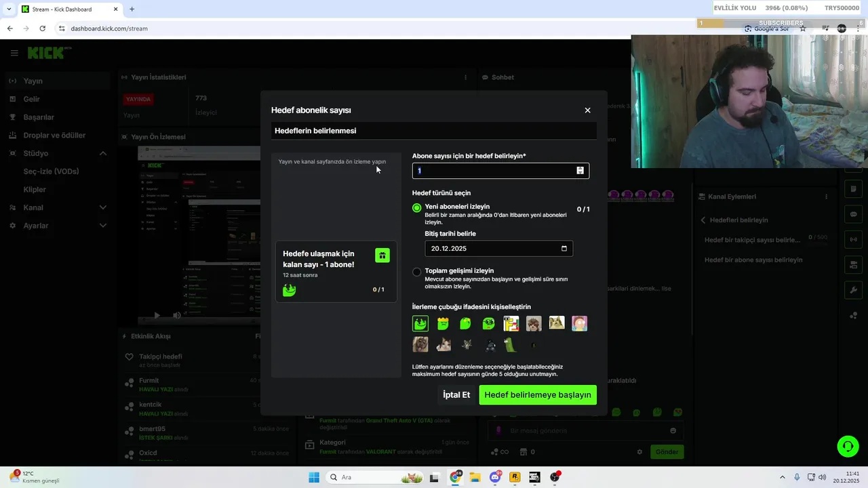This screenshot has width=868, height=488.
Task: Pick the dog with tongue emote
Action: pyautogui.click(x=420, y=345)
